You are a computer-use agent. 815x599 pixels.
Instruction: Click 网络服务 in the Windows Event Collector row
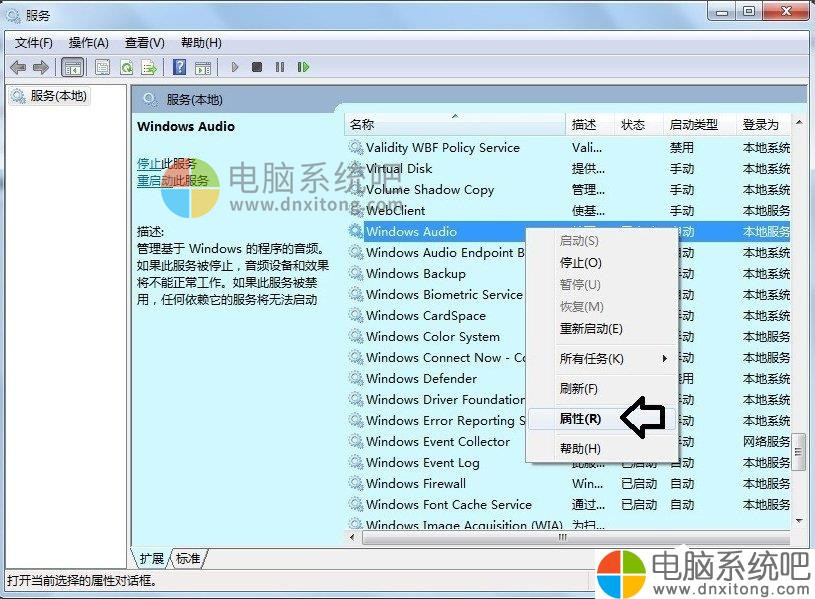pyautogui.click(x=766, y=441)
